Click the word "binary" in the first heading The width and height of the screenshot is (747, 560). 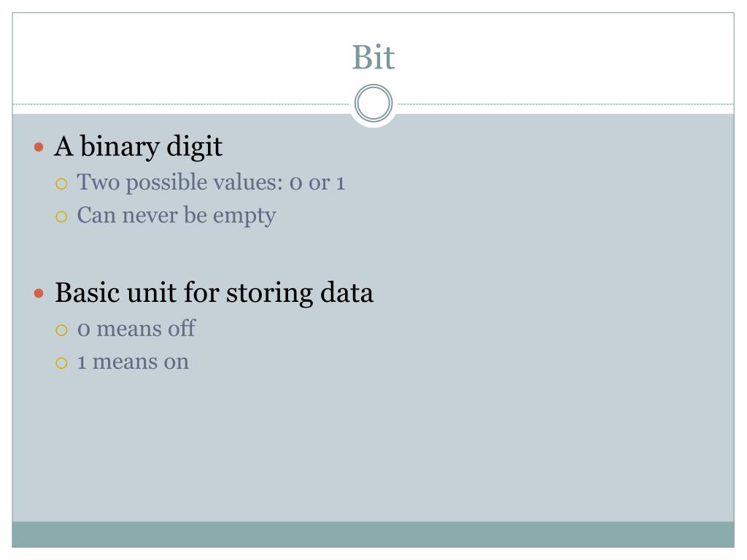[120, 147]
